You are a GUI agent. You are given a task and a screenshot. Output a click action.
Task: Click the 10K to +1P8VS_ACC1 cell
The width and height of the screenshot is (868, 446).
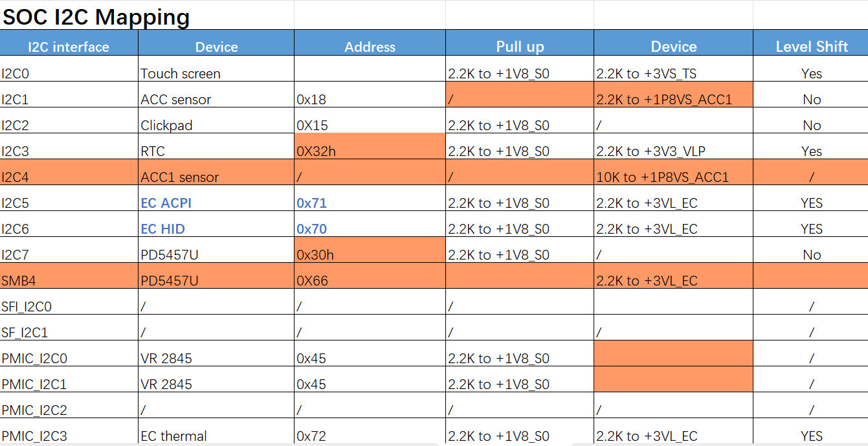pyautogui.click(x=673, y=172)
